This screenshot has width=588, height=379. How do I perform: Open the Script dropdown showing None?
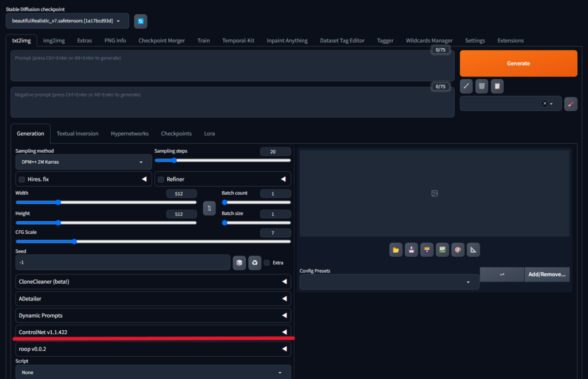(153, 372)
